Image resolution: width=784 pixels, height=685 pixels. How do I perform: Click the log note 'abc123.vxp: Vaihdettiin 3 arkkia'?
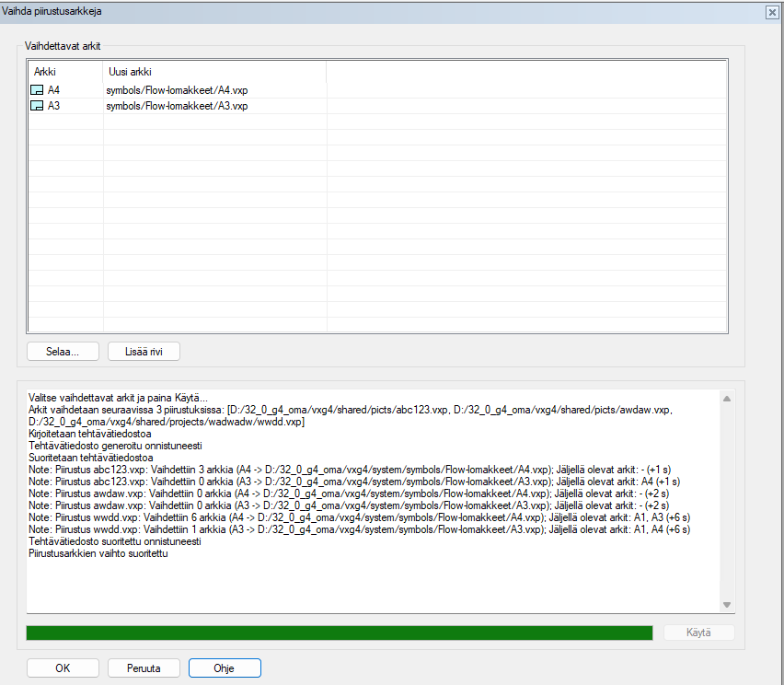[350, 470]
